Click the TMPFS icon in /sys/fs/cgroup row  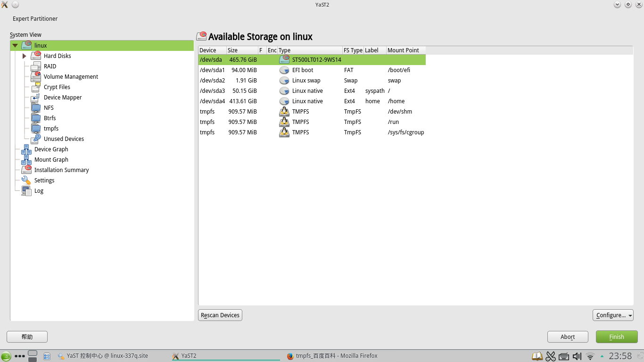[284, 132]
